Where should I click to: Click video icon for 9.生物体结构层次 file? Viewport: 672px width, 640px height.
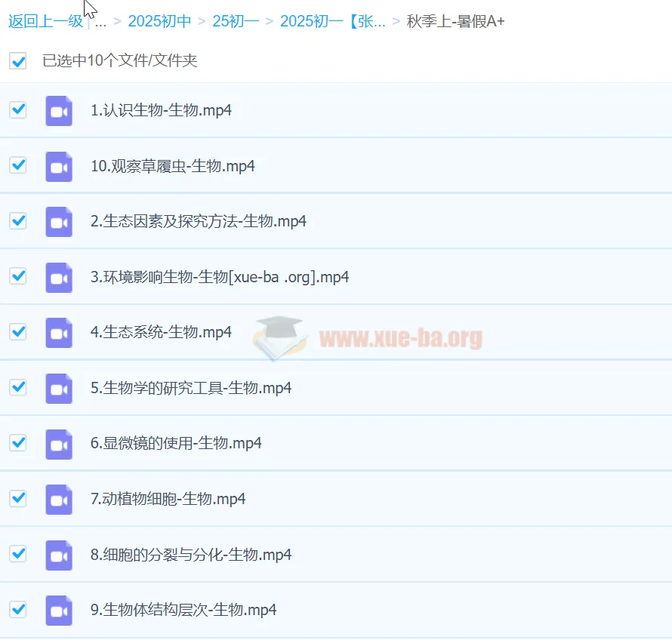click(x=59, y=610)
